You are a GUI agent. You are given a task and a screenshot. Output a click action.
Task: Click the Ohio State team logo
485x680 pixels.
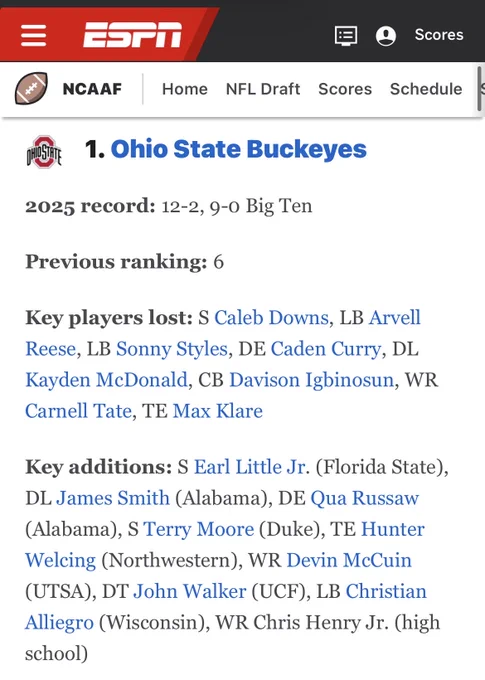[44, 152]
